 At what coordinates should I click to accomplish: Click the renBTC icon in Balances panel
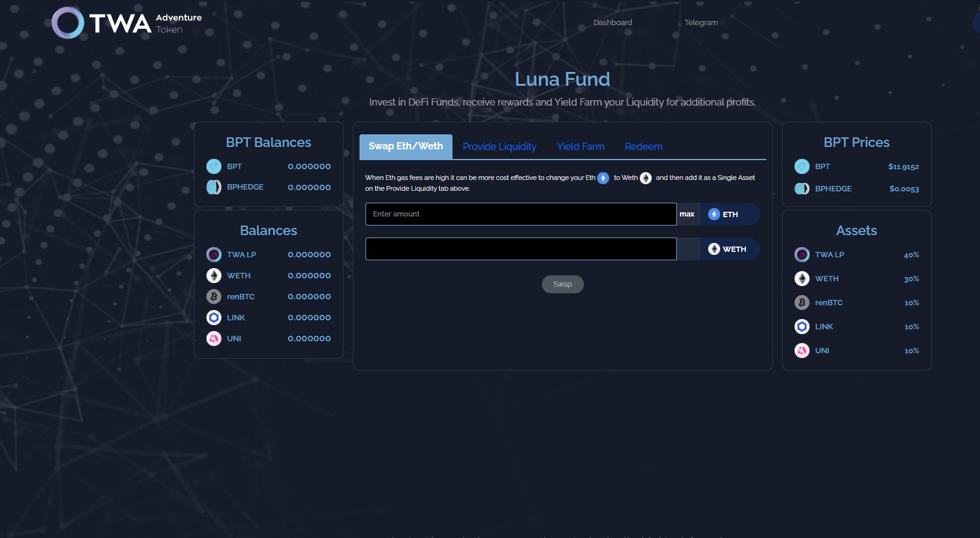tap(214, 296)
